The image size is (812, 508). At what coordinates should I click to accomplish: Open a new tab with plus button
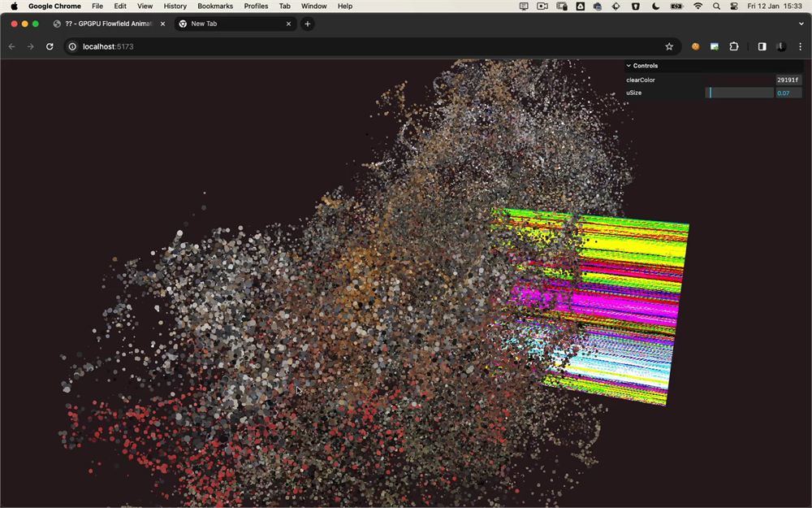pos(307,24)
